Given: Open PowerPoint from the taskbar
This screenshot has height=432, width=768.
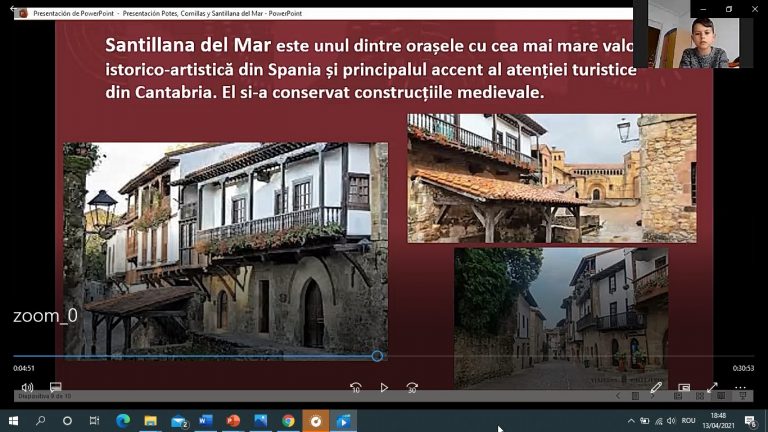Looking at the screenshot, I should [x=233, y=421].
